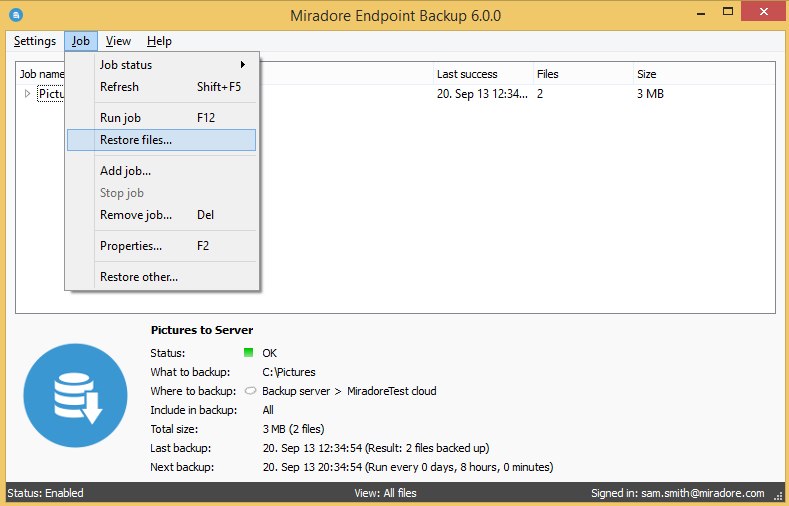This screenshot has height=506, width=789.
Task: Click the 'C:\Pictures' backup path
Action: point(289,372)
